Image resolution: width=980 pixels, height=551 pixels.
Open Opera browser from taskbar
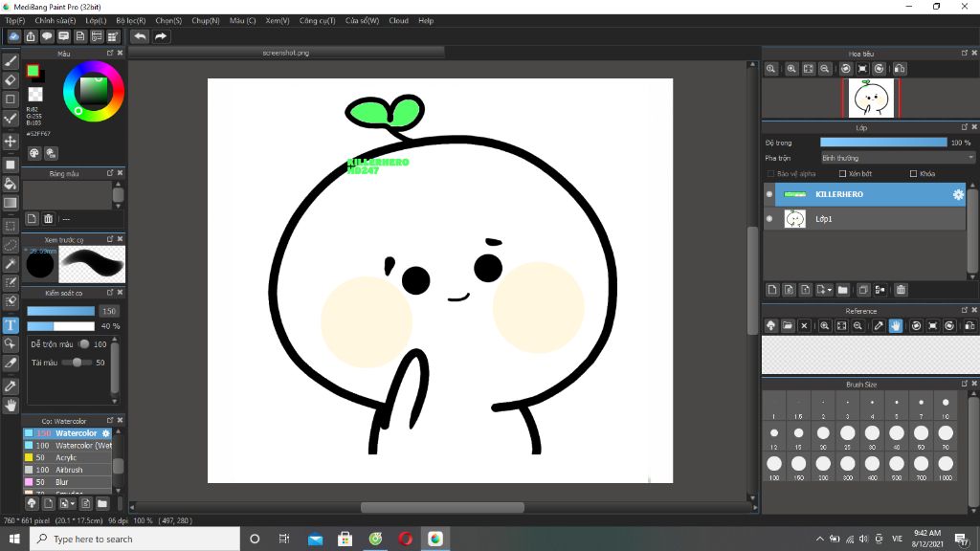coord(405,539)
